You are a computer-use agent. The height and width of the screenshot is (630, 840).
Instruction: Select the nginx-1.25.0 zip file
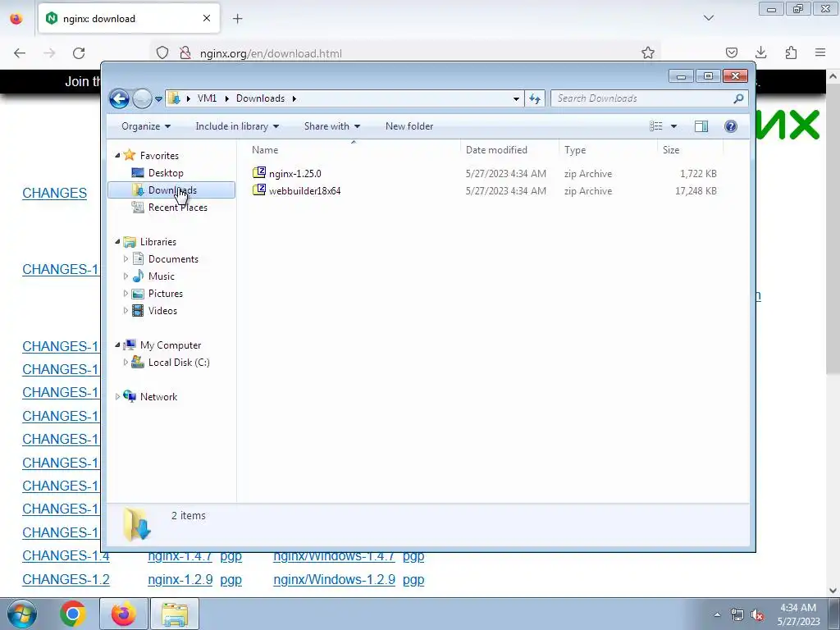[295, 174]
